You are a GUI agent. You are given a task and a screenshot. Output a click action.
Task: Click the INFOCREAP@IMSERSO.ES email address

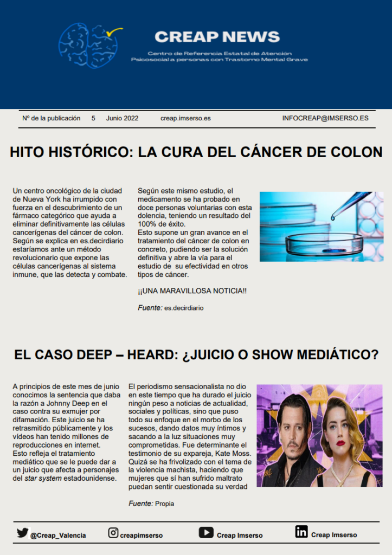[x=325, y=118]
